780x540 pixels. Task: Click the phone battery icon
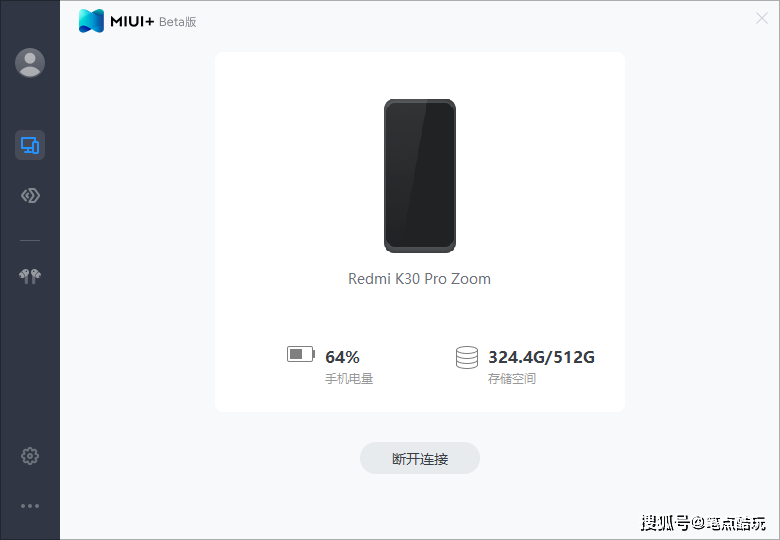tap(301, 355)
